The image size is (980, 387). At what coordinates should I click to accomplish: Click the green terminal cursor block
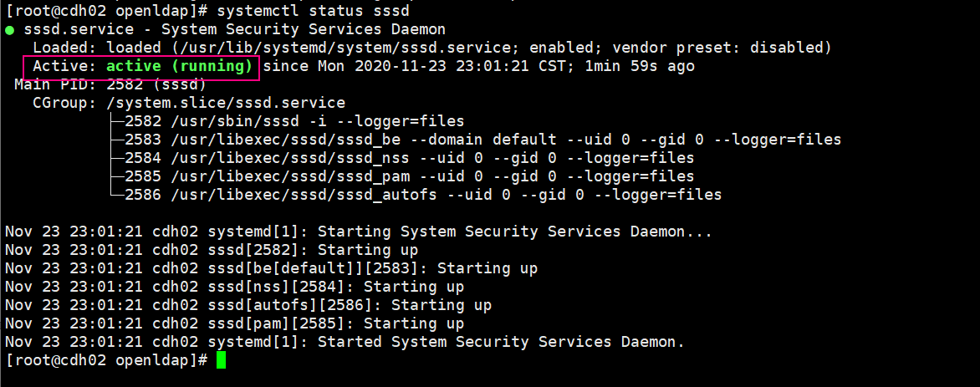[221, 360]
